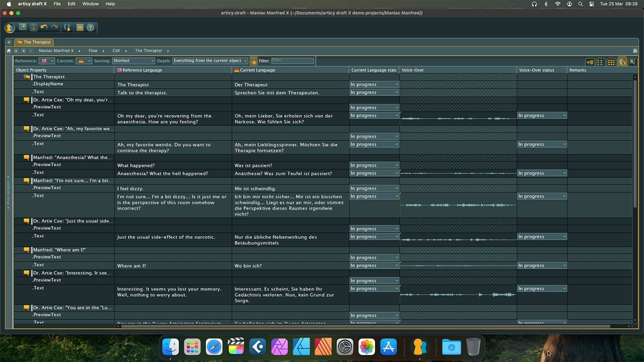Toggle the lock button next to Depth
644x362 pixels.
(x=254, y=62)
